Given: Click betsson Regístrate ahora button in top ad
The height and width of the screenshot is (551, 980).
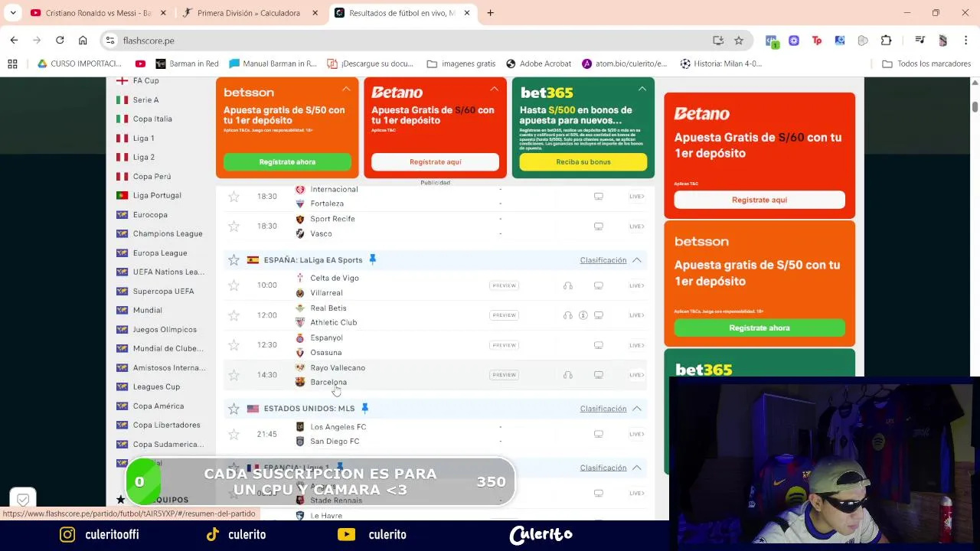Looking at the screenshot, I should 287,161.
